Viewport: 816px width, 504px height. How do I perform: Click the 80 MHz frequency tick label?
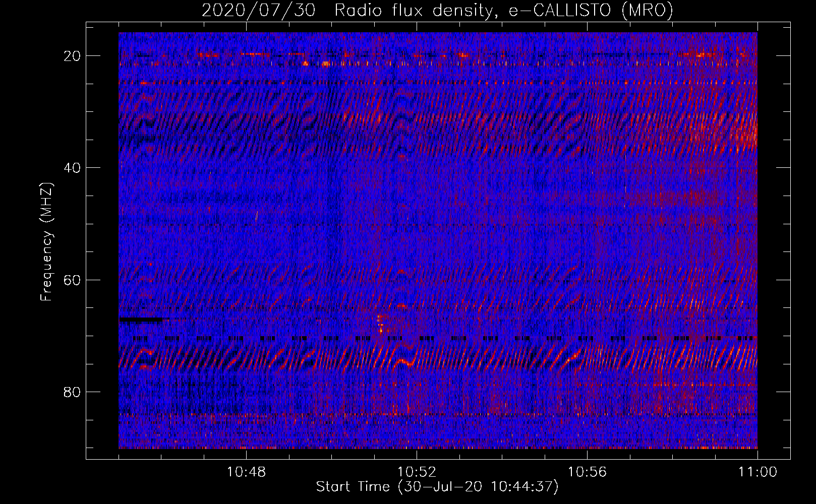[x=73, y=392]
